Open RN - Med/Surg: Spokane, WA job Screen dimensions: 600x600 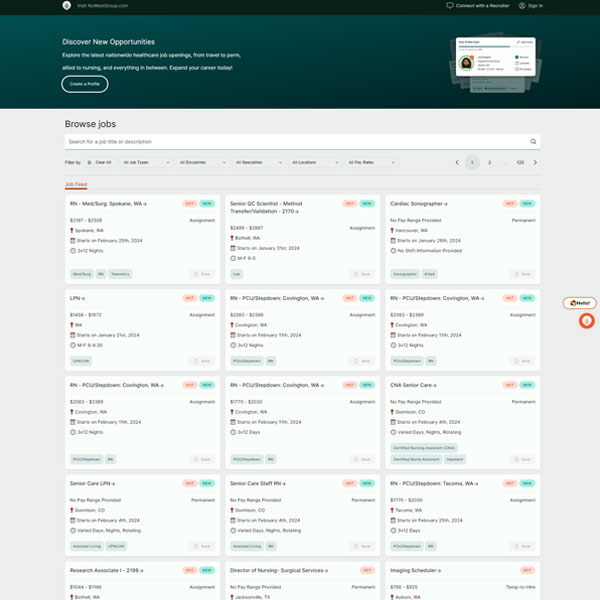[108, 204]
